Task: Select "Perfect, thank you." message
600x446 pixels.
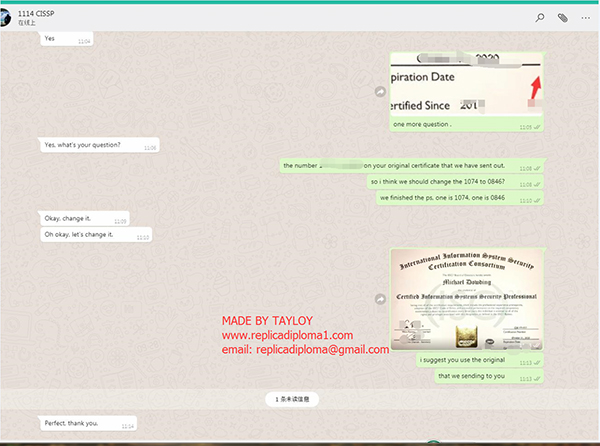Action: tap(88, 423)
